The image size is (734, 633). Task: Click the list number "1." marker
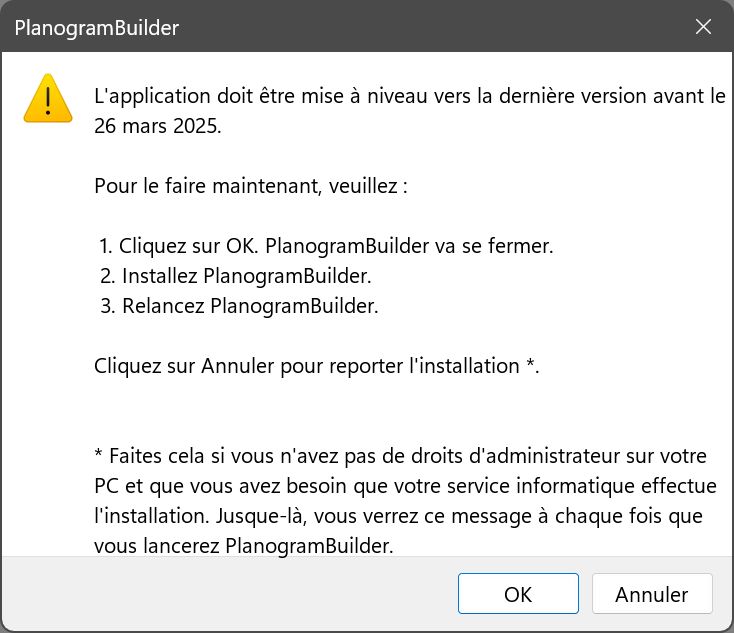[x=107, y=246]
